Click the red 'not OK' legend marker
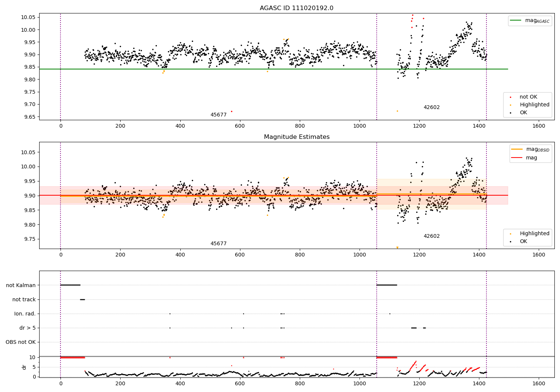The height and width of the screenshot is (392, 560). click(x=511, y=97)
